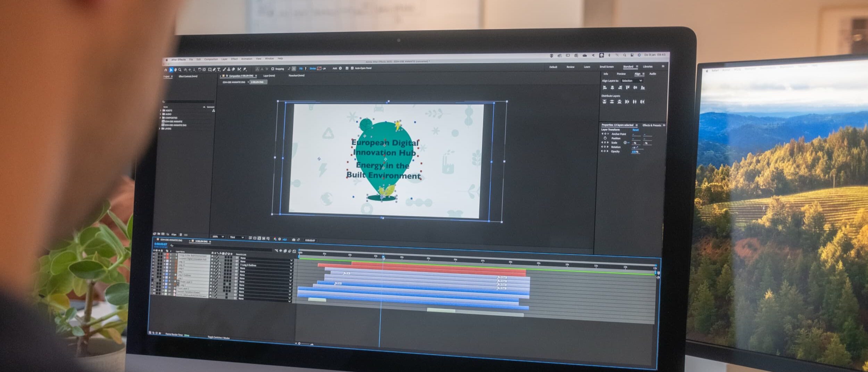Click the Stroke color swatch
868x372 pixels.
point(318,69)
